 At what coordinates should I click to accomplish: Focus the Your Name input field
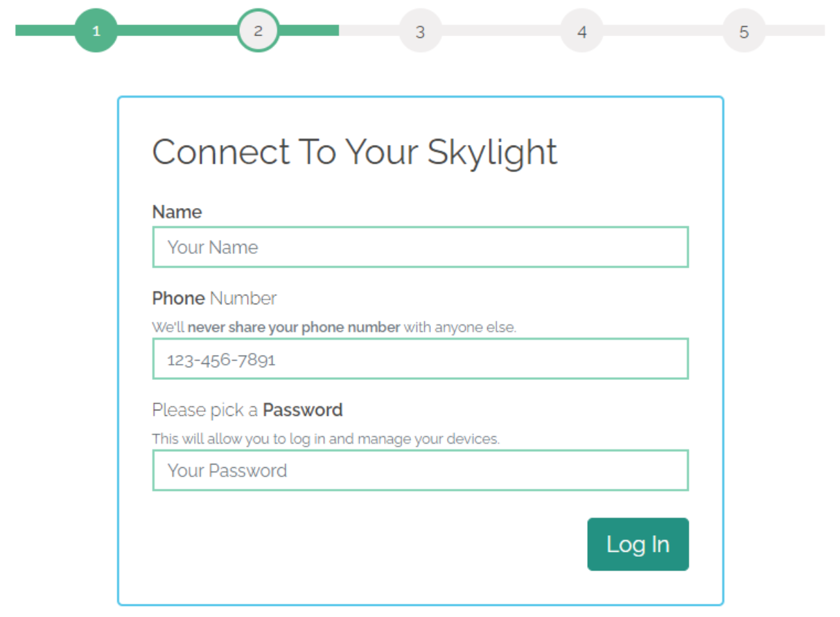tap(420, 247)
